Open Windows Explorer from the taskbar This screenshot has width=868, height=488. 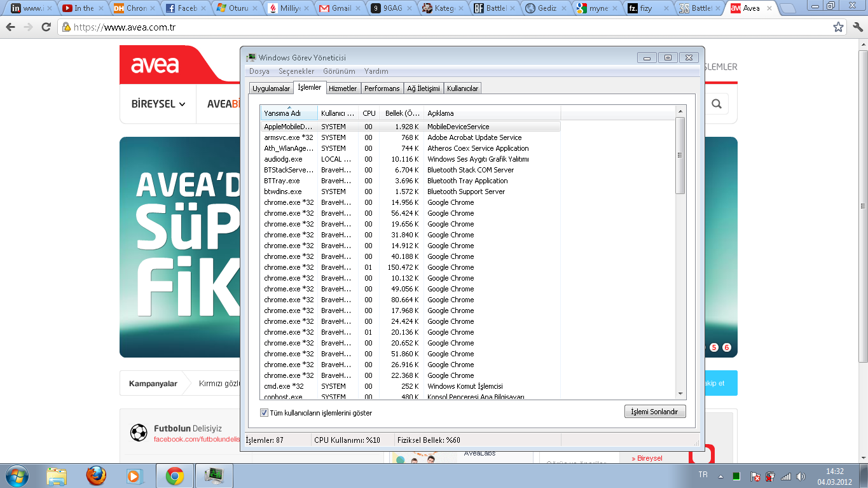[x=57, y=476]
